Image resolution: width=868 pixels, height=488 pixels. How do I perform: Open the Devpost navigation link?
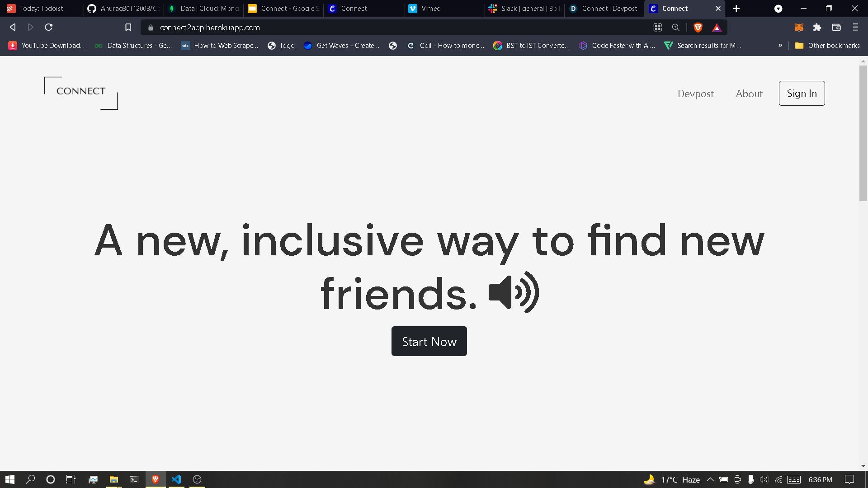695,94
